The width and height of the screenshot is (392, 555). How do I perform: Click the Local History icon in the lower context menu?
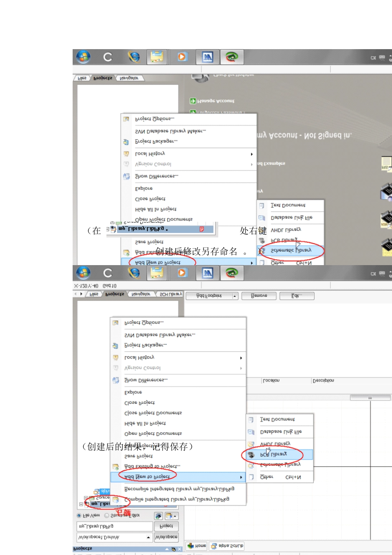(116, 358)
